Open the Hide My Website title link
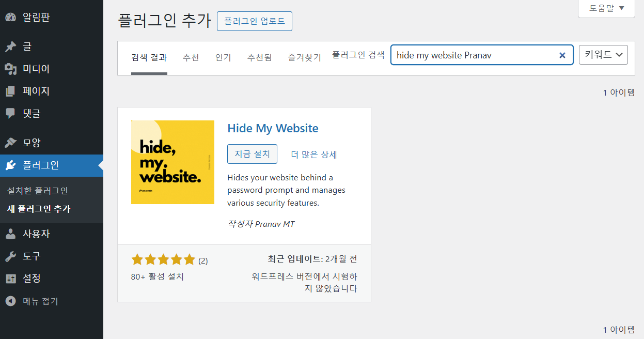 pos(273,128)
